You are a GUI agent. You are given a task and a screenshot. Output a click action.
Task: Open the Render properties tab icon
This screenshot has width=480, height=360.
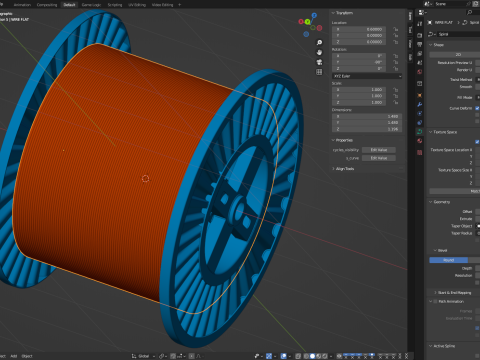(x=420, y=35)
